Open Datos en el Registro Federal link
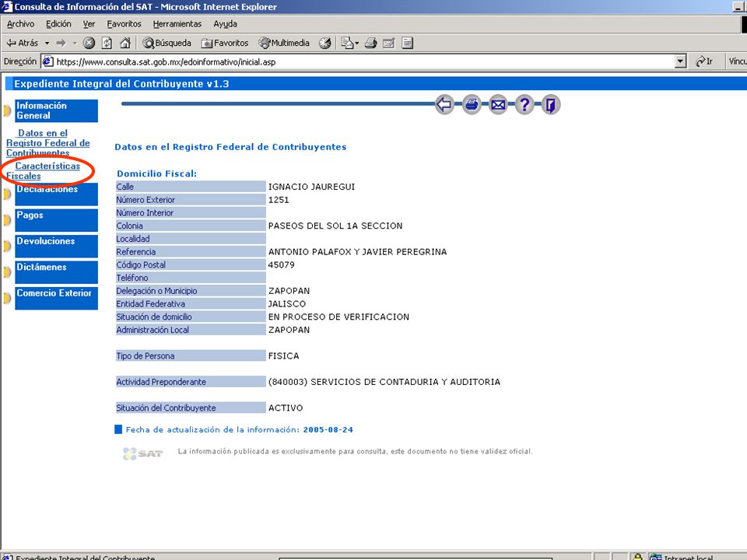The width and height of the screenshot is (747, 560). coord(47,143)
